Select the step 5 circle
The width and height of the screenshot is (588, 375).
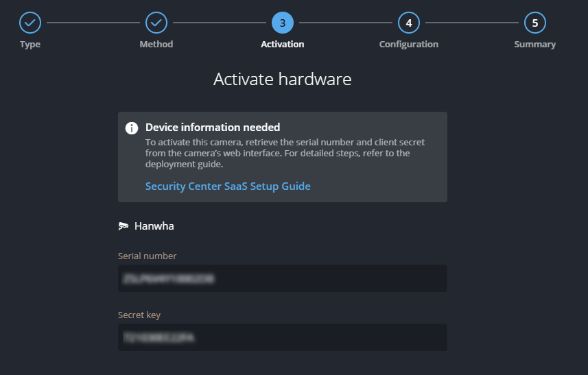tap(535, 23)
